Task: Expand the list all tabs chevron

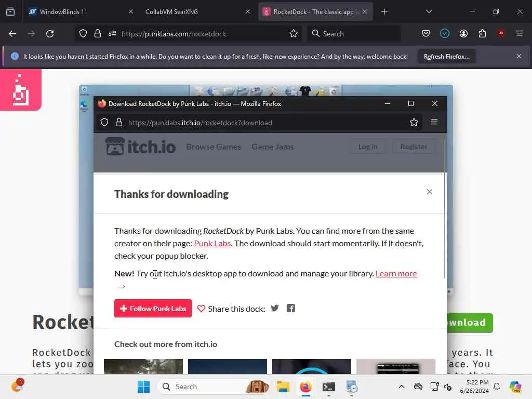Action: tap(429, 11)
